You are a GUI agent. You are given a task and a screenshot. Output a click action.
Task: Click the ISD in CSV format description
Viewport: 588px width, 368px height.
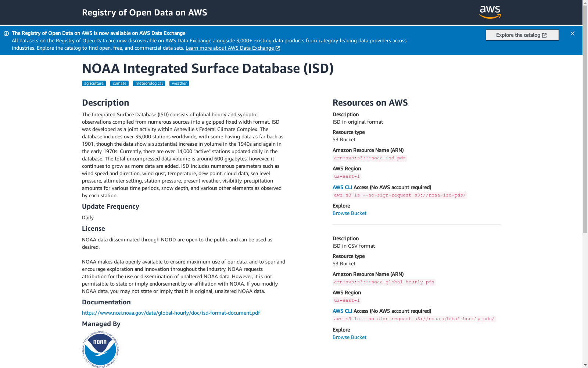pyautogui.click(x=354, y=246)
